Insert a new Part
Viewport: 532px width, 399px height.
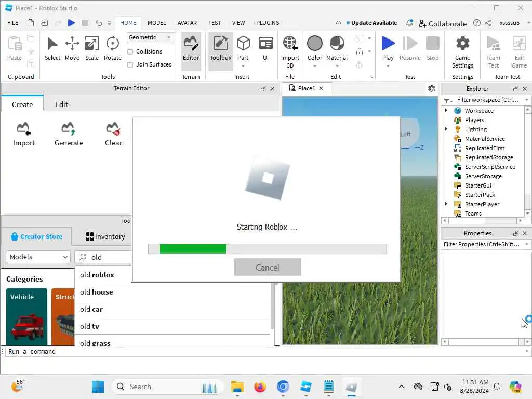point(243,49)
